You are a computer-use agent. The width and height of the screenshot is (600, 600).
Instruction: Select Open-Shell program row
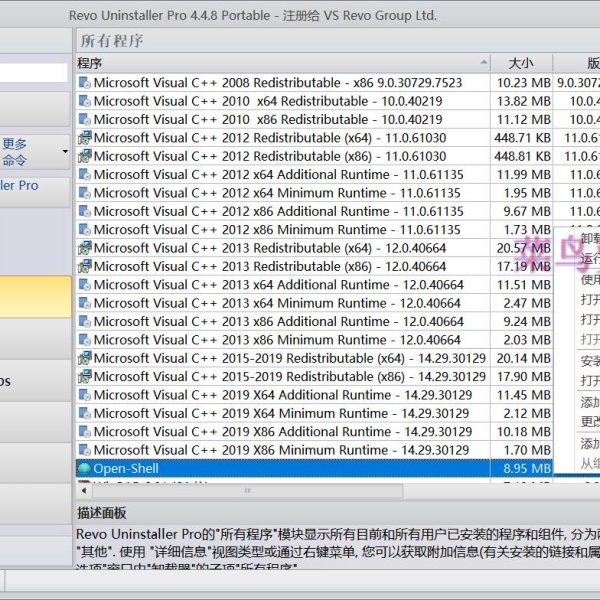[314, 468]
